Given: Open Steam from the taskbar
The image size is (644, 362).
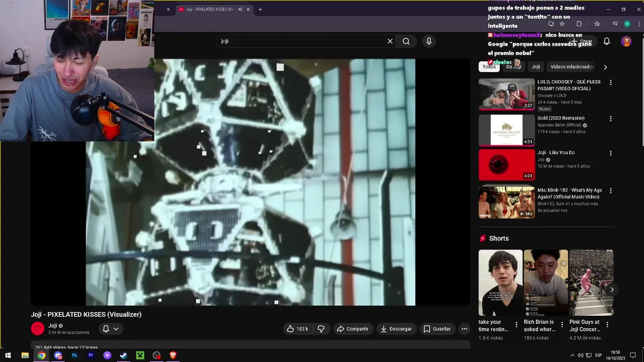Looking at the screenshot, I should [124, 355].
